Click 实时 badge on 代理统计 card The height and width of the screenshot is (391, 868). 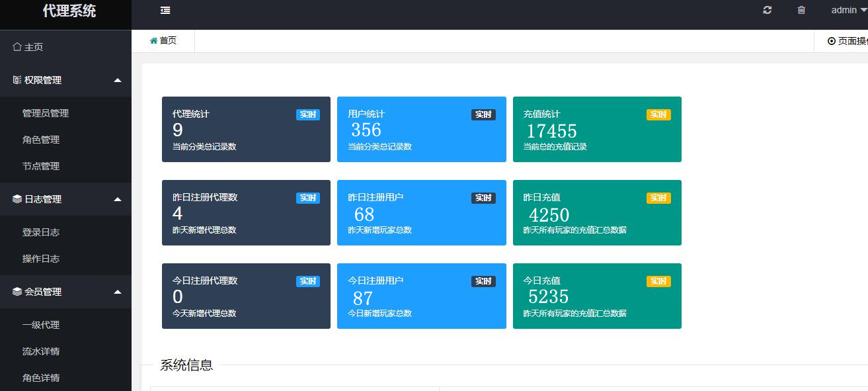[308, 114]
